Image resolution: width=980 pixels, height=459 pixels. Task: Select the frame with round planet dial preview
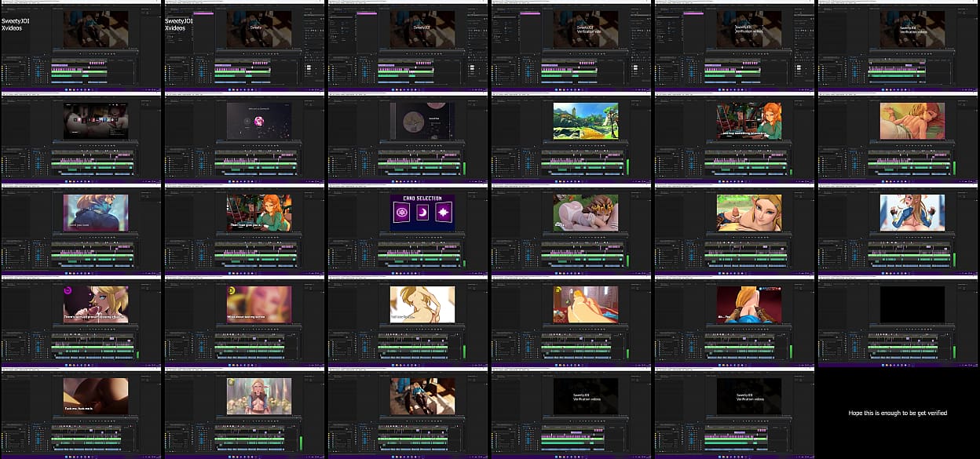(408, 137)
